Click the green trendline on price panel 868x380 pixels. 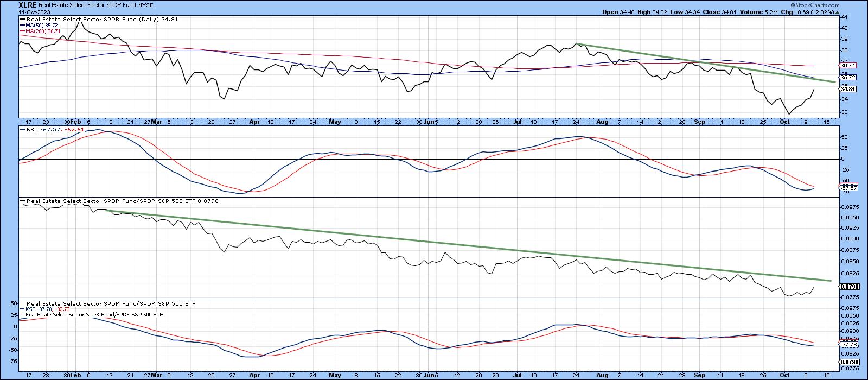pyautogui.click(x=705, y=63)
